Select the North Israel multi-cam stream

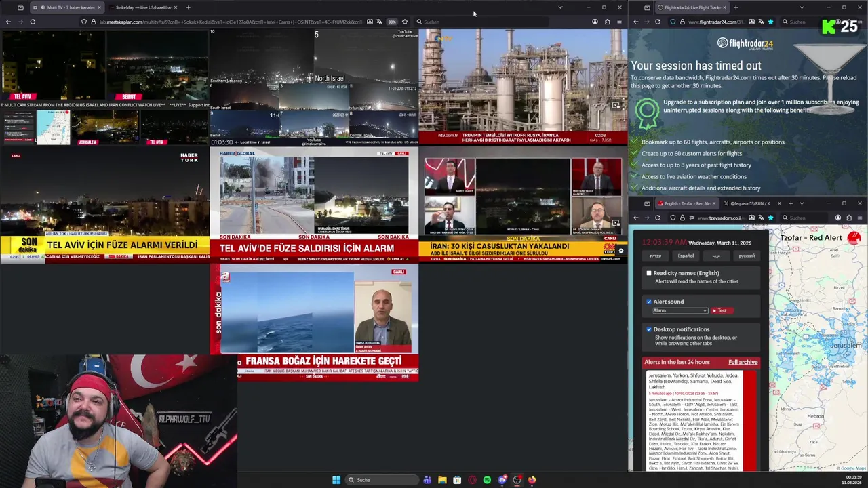314,87
